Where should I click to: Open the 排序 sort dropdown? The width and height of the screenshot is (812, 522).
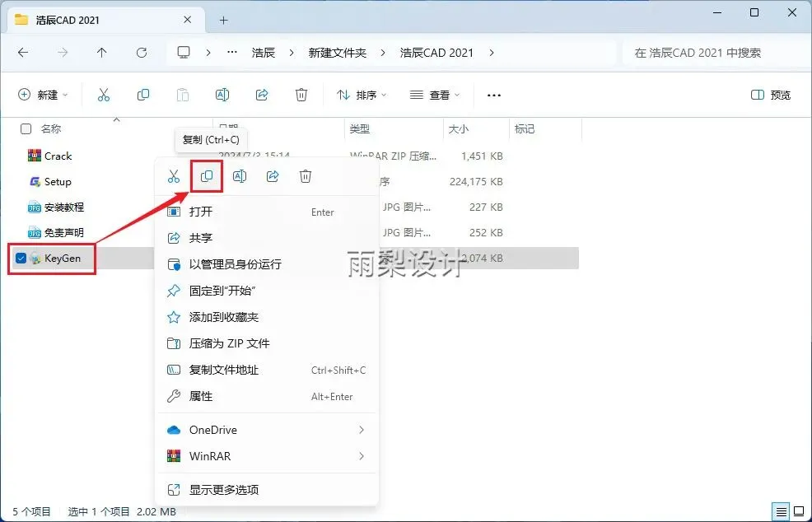(x=362, y=95)
